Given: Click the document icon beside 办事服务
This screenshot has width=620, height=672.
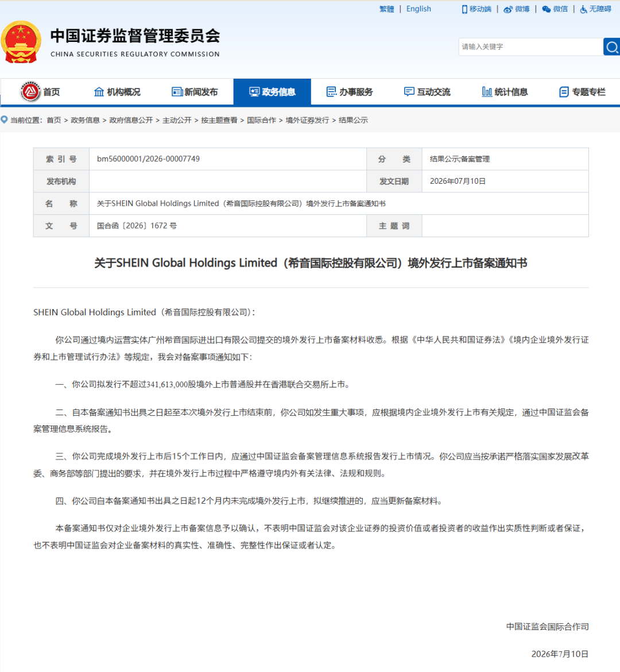Looking at the screenshot, I should pyautogui.click(x=331, y=92).
